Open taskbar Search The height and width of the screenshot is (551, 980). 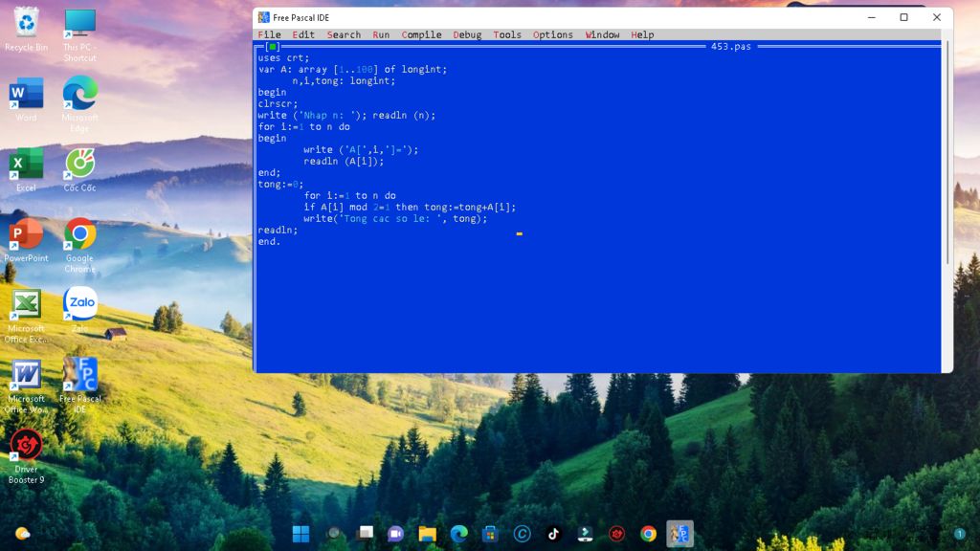point(333,534)
